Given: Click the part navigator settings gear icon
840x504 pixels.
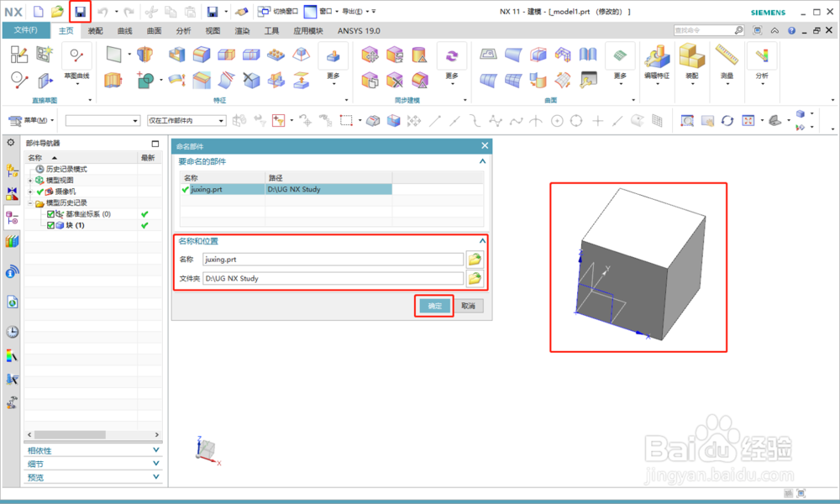Looking at the screenshot, I should point(11,143).
